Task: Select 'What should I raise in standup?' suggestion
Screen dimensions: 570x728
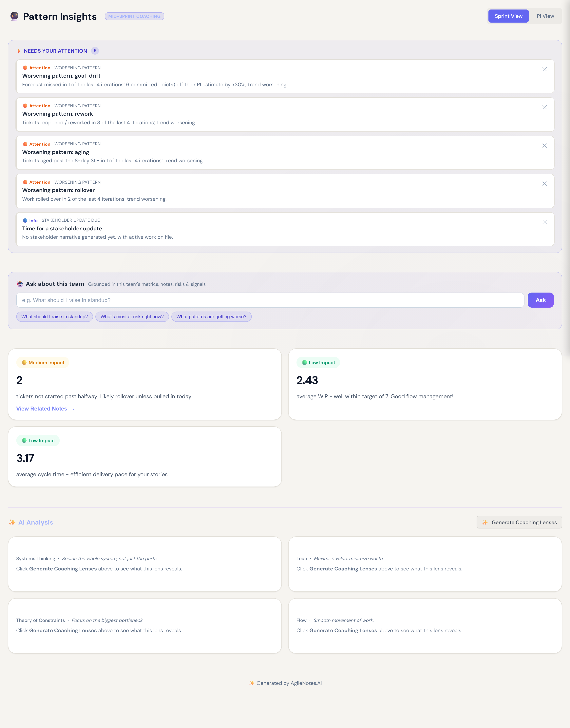Action: click(54, 317)
